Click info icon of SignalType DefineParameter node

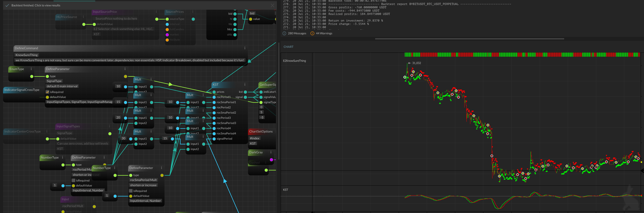tap(125, 69)
